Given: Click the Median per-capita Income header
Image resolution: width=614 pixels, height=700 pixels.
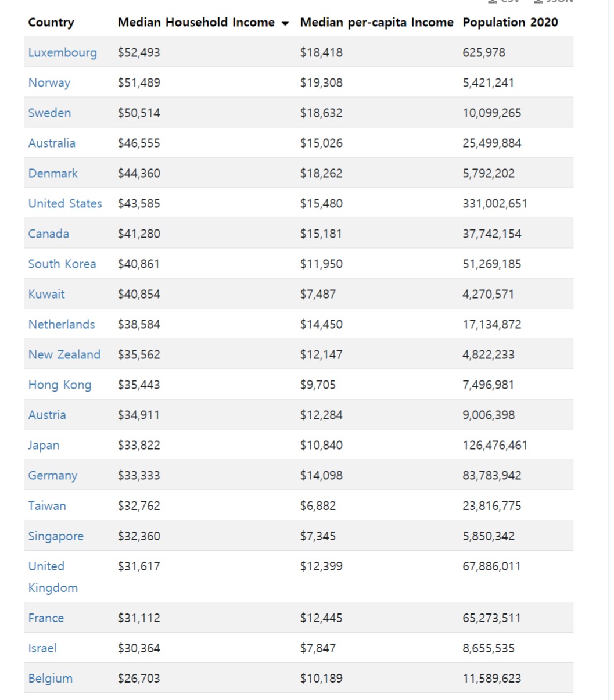Looking at the screenshot, I should click(376, 23).
